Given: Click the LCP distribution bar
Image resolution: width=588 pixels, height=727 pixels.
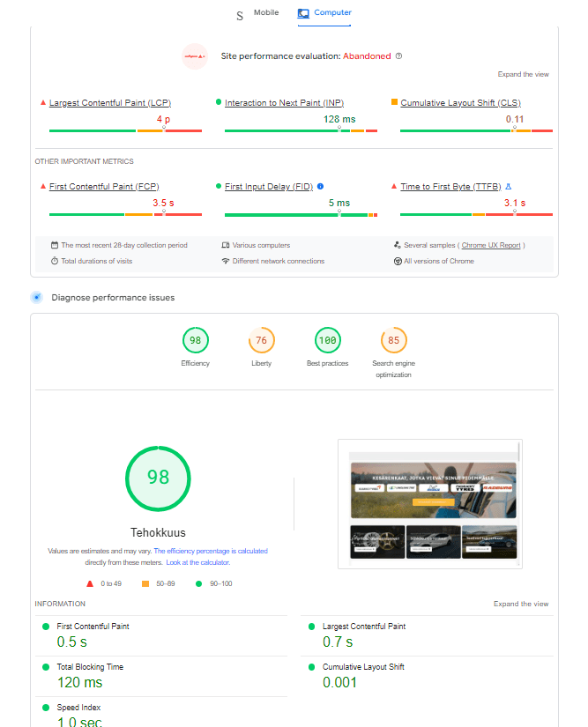Looking at the screenshot, I should [x=125, y=130].
